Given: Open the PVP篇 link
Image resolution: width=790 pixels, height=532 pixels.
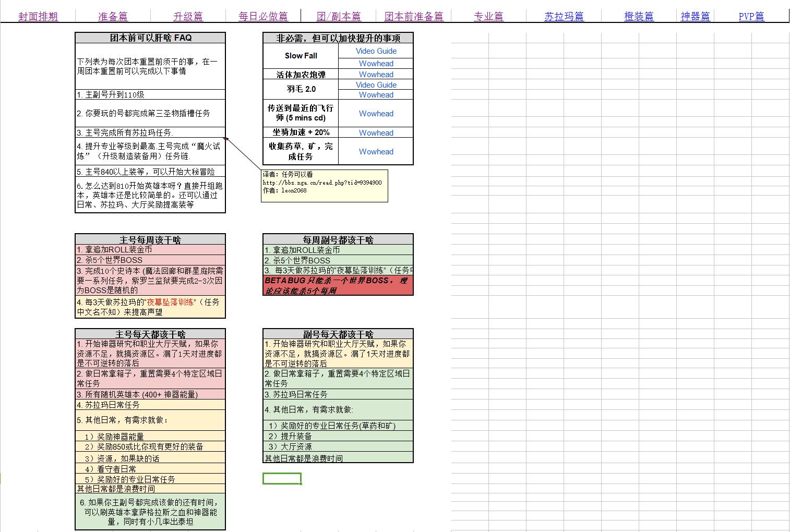Looking at the screenshot, I should point(750,16).
